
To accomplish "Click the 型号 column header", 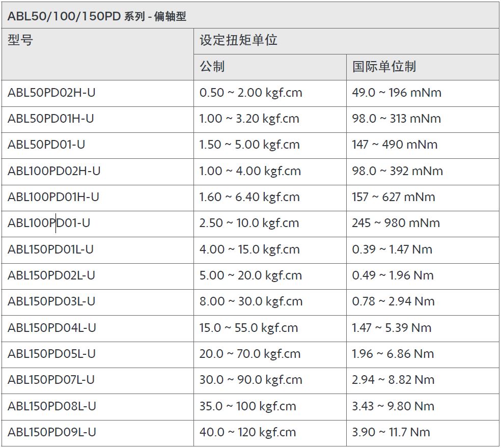I will click(20, 40).
